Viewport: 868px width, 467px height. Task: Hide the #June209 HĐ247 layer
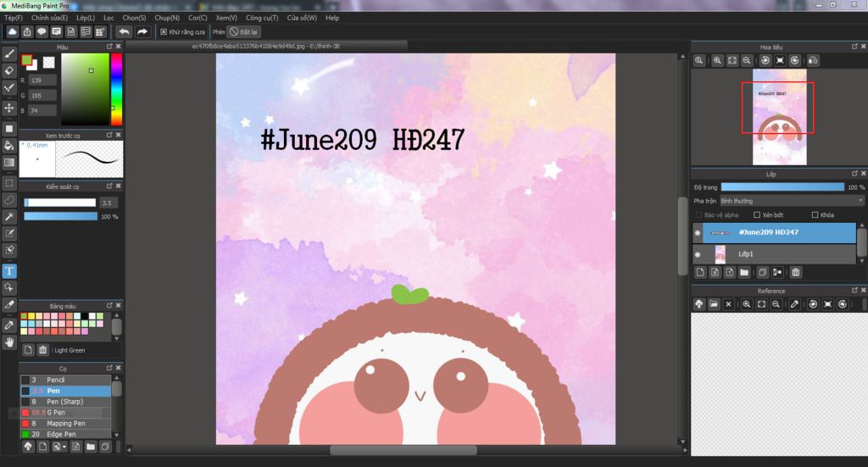(x=698, y=233)
